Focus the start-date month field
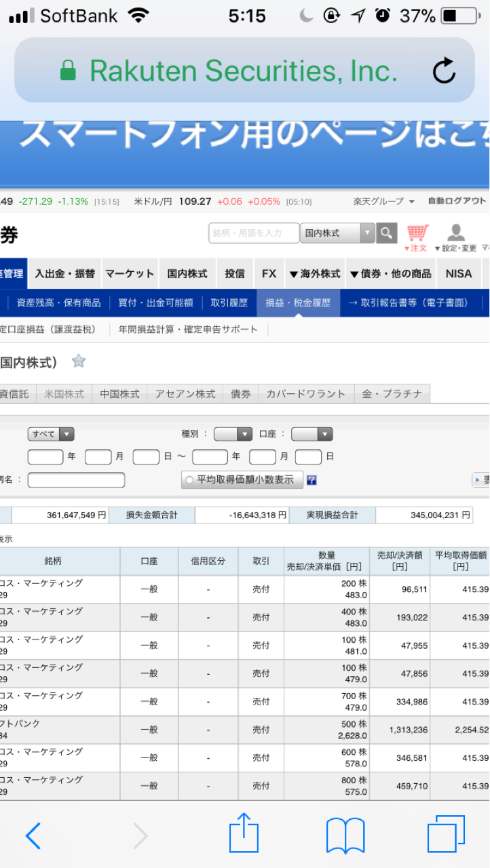Viewport: 490px width, 868px height. coord(98,456)
